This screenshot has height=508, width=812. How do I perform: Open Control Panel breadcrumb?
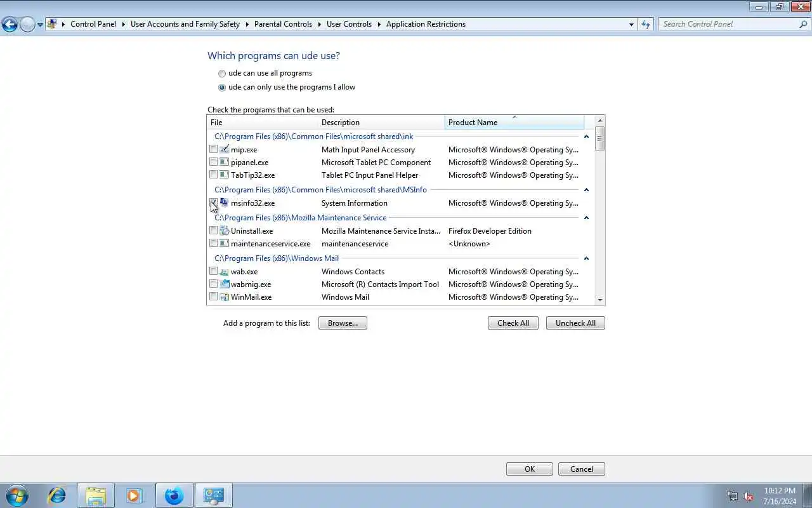tap(93, 24)
